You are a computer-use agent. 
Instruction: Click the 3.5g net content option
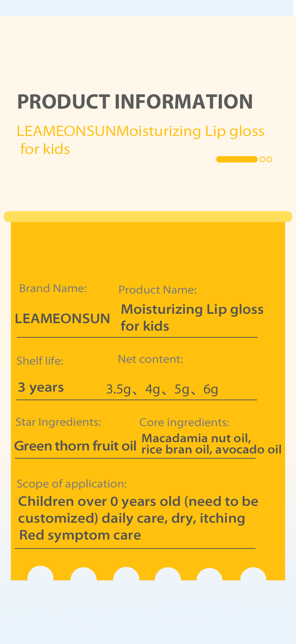point(118,389)
